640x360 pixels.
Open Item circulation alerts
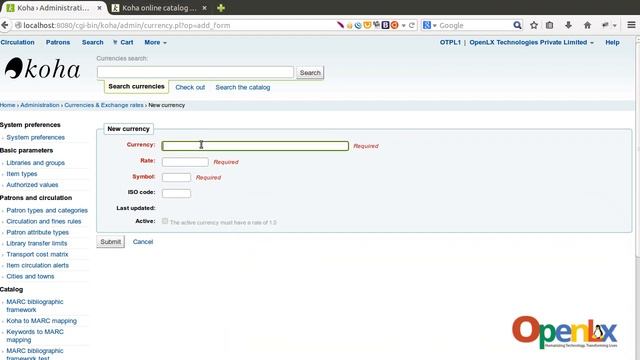[x=38, y=266]
